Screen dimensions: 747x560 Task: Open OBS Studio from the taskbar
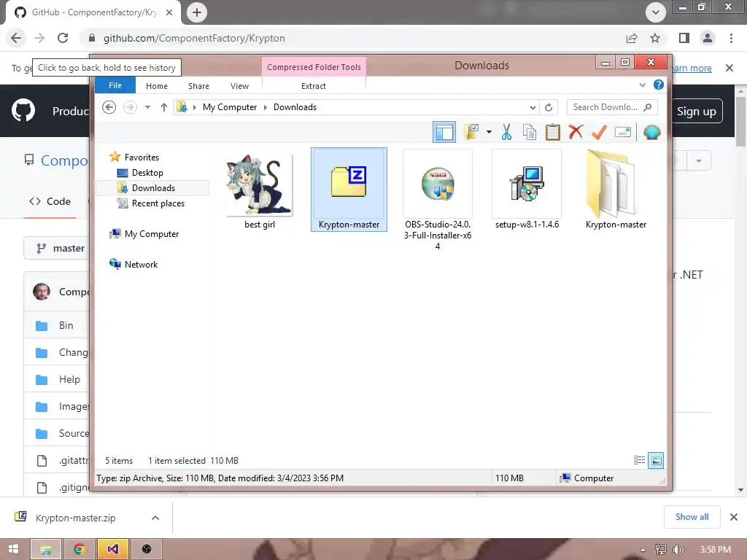click(x=147, y=549)
